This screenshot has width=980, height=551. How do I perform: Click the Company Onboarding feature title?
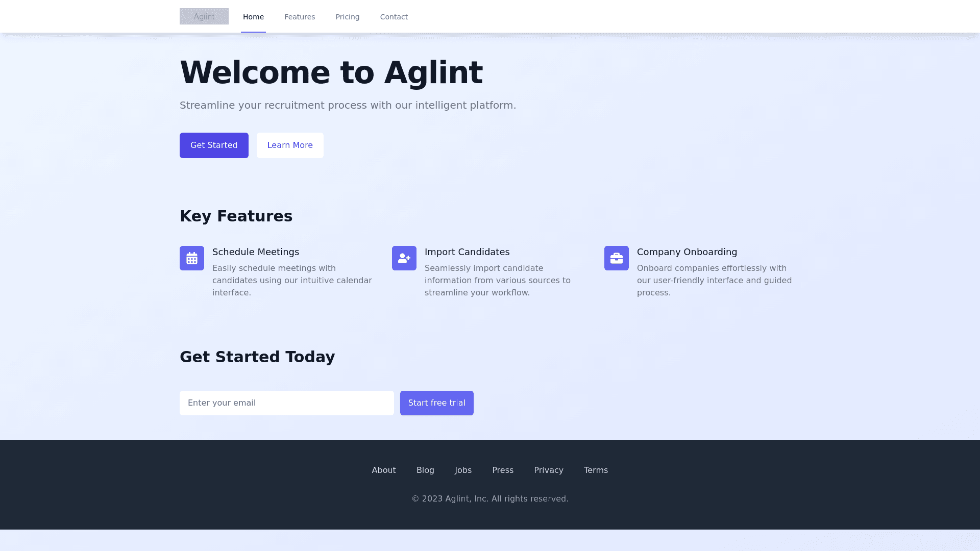(x=687, y=252)
